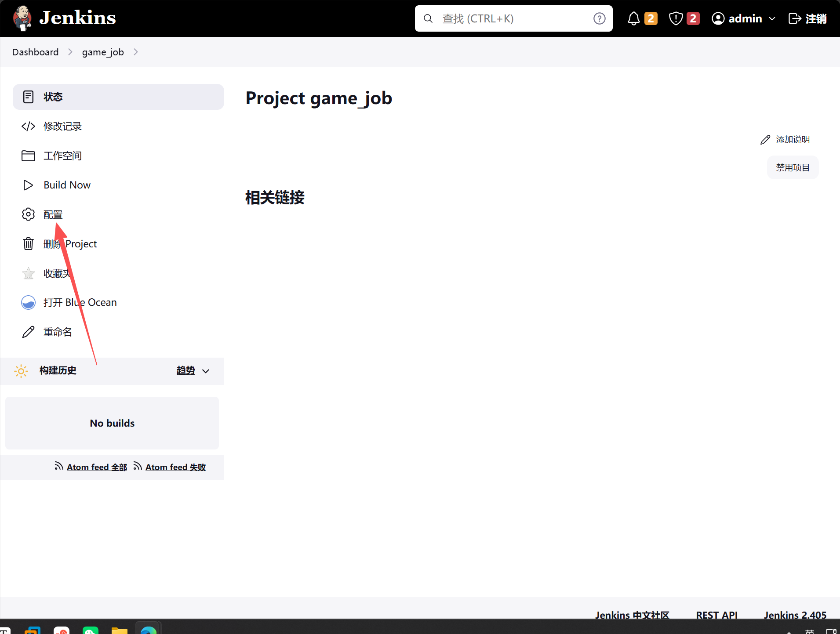Focus the search box (CTRL+K)

513,18
